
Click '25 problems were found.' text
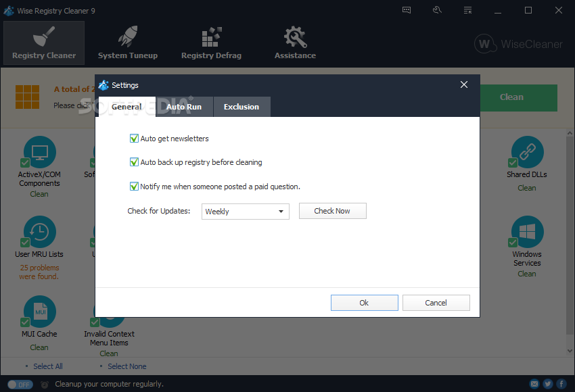[x=39, y=272]
